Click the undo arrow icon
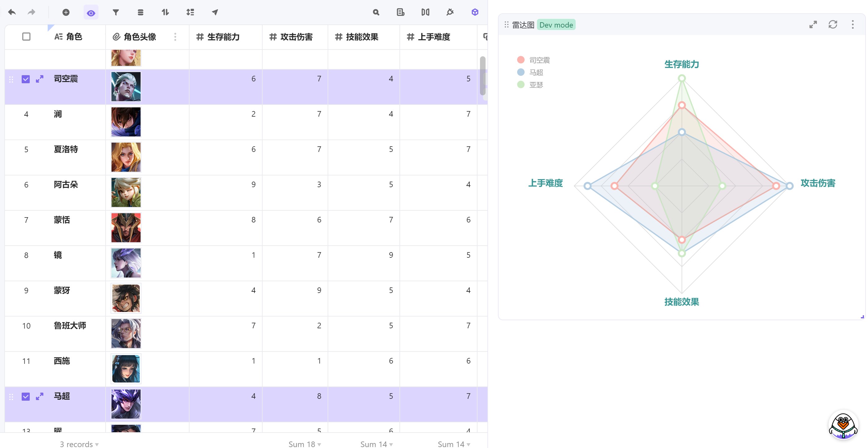Screen dimensions: 868x448 pyautogui.click(x=12, y=12)
